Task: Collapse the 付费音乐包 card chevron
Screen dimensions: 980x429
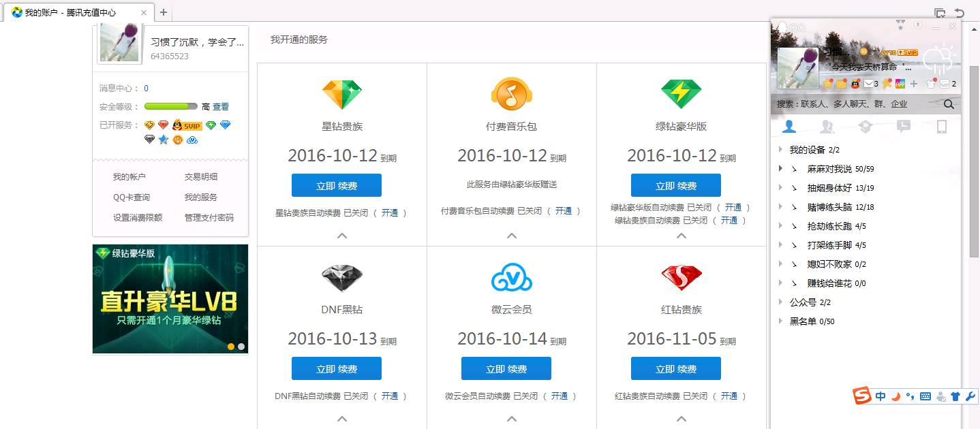Action: pyautogui.click(x=511, y=236)
